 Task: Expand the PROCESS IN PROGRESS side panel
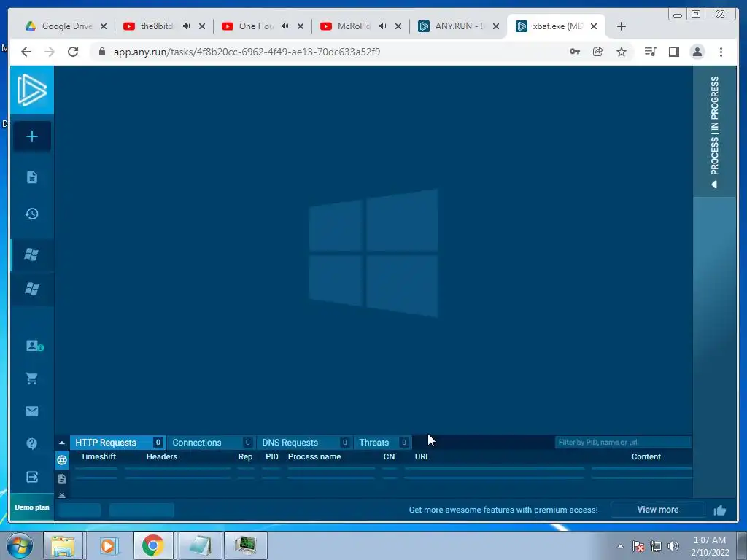tap(714, 131)
